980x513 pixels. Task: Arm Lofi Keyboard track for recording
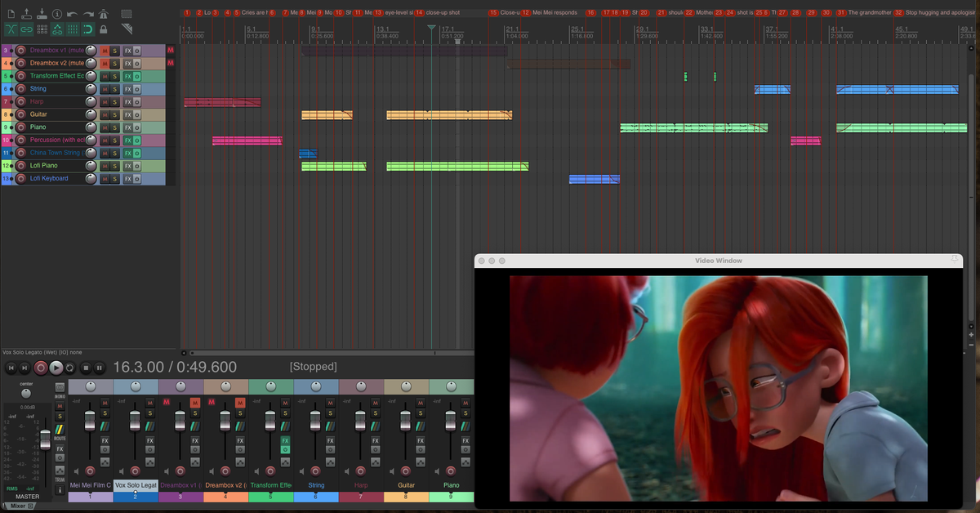(x=20, y=178)
